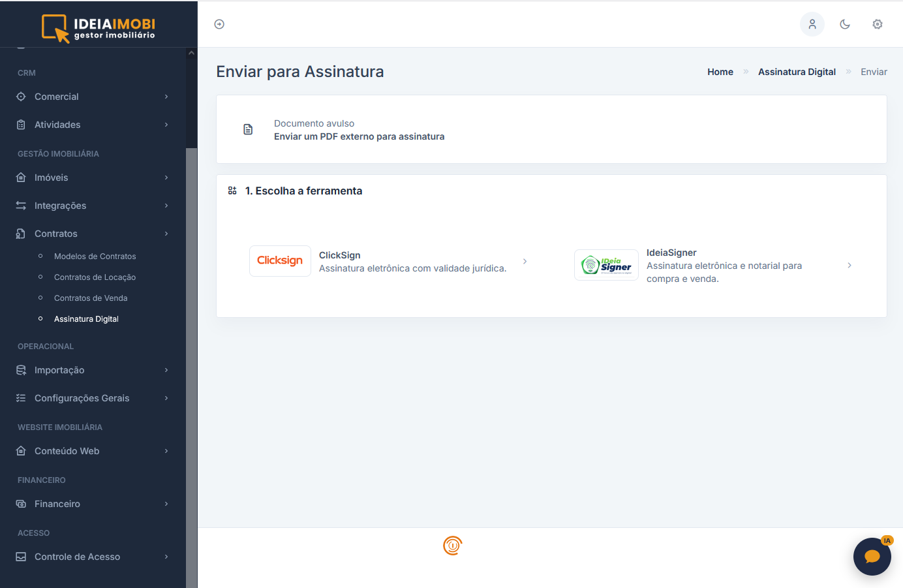Expand the Financeiro menu chevron
This screenshot has width=903, height=588.
[166, 504]
